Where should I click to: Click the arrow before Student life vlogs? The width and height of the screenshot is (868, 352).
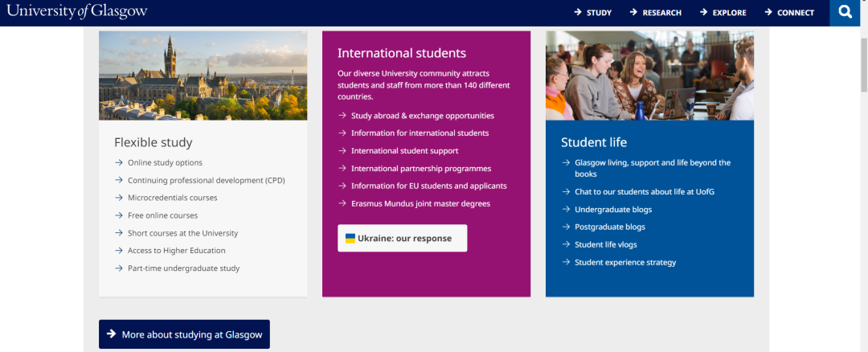click(566, 244)
